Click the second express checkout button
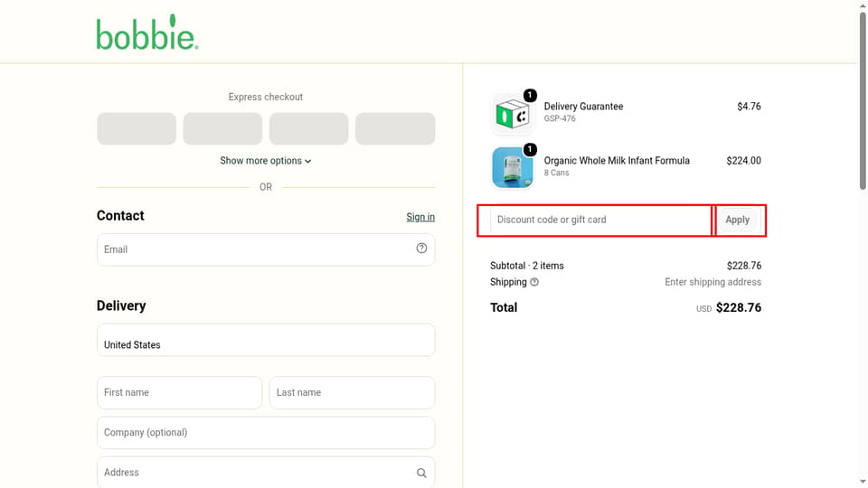The image size is (868, 488). click(x=222, y=129)
